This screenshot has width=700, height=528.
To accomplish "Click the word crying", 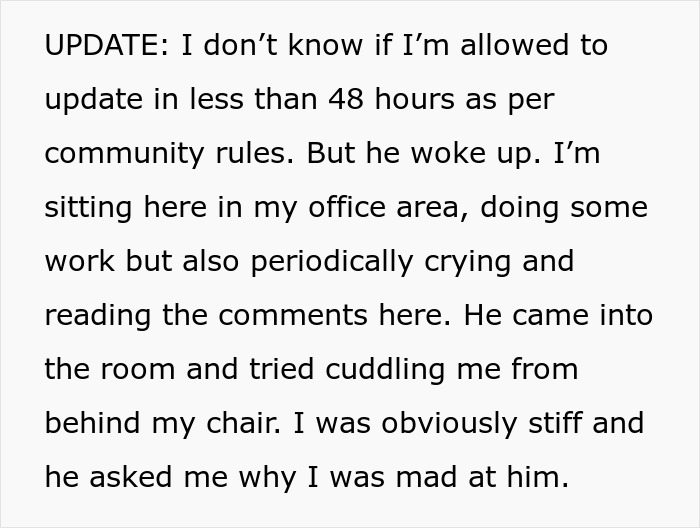I will tap(467, 262).
